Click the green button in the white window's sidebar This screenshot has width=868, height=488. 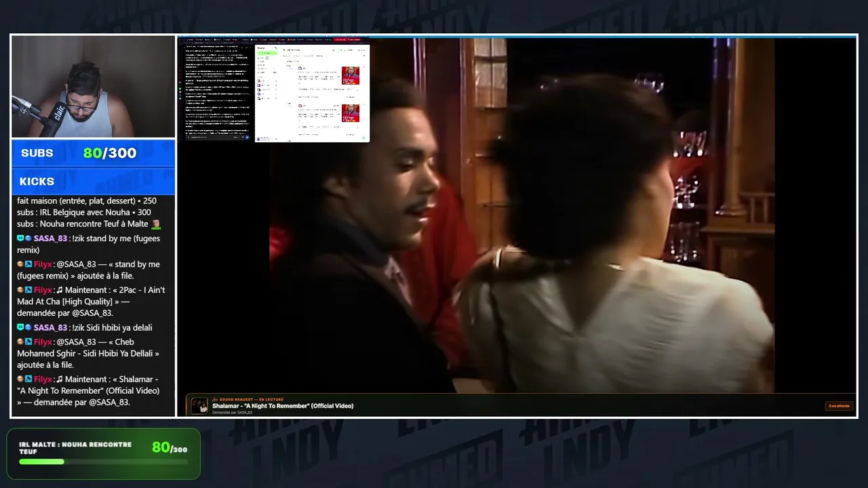267,52
